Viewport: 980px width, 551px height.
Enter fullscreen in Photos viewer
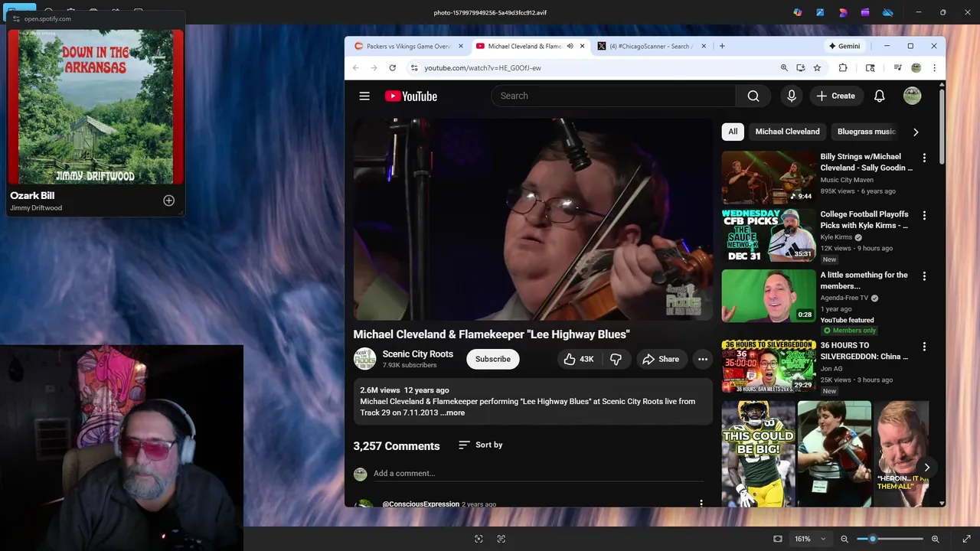966,539
